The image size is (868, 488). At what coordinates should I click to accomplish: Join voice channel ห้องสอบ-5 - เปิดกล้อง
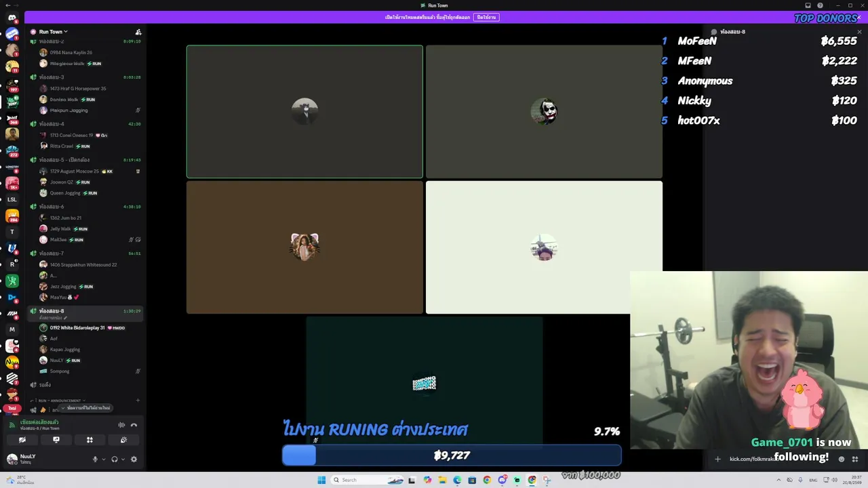pos(85,160)
